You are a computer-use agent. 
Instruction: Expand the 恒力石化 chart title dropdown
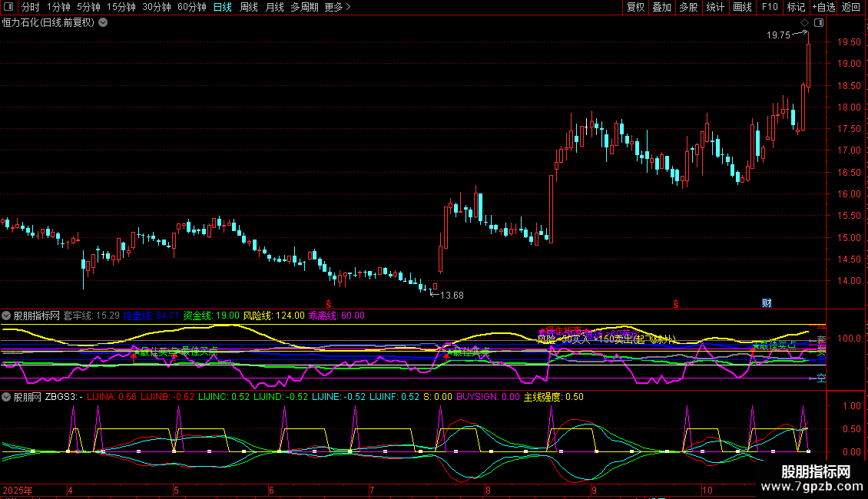(103, 22)
